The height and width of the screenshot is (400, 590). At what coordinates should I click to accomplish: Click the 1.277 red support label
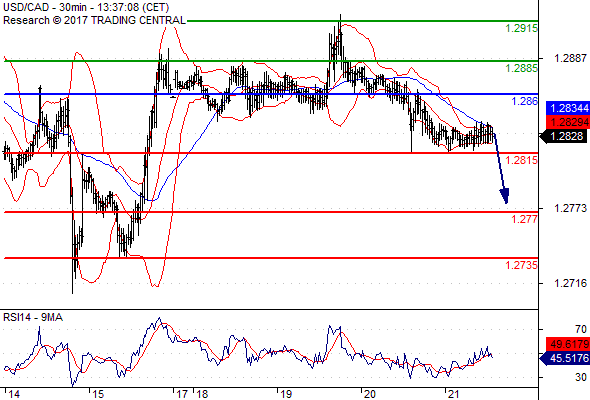point(525,219)
